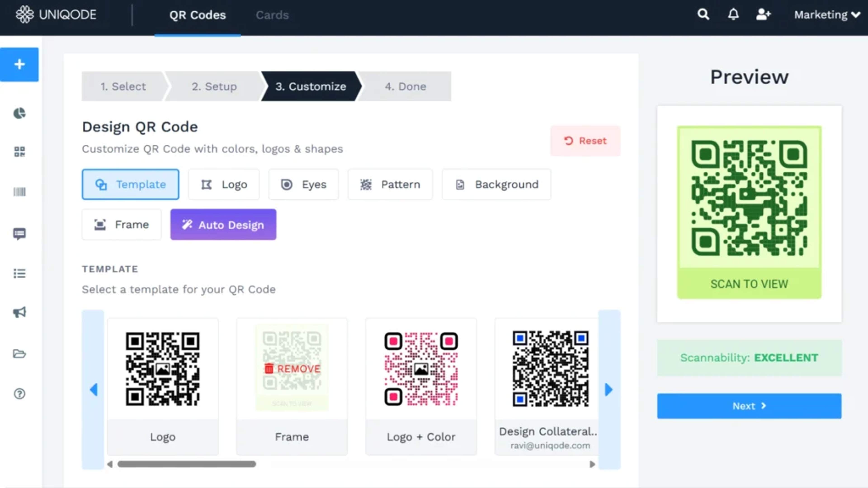Expand the Marketing account dropdown

click(x=827, y=15)
